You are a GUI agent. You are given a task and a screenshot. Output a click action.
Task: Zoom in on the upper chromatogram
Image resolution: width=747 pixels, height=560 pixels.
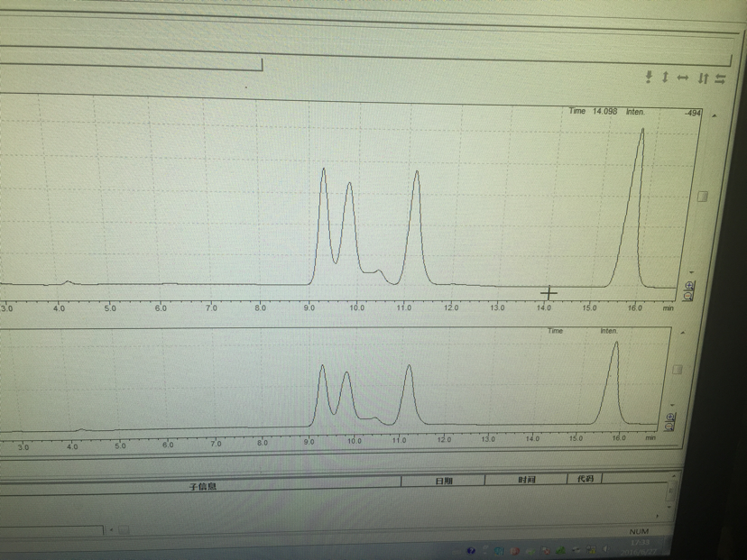coord(689,286)
